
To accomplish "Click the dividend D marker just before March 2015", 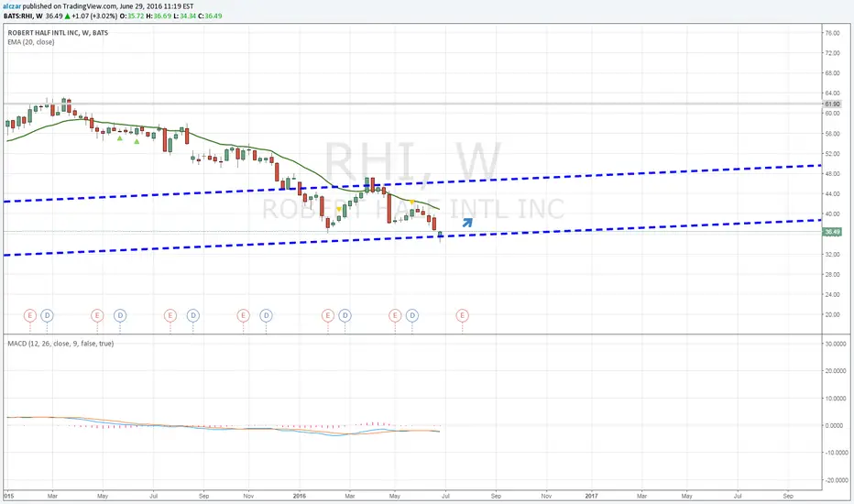I will point(48,315).
